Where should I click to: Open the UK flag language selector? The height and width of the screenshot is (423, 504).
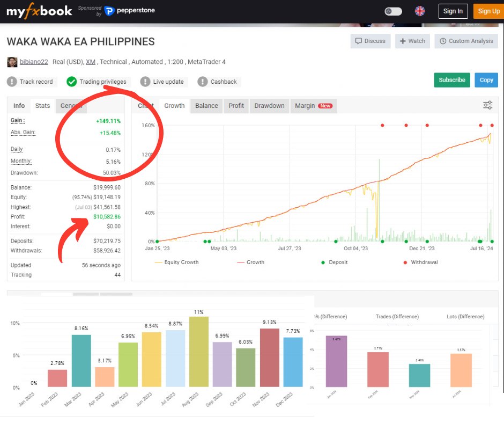[420, 11]
